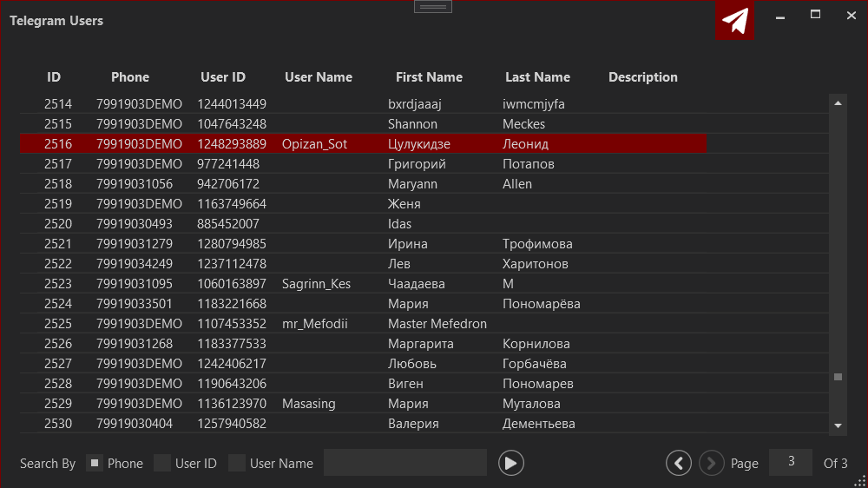Click last name Пономарёва
Screen dimensions: 868x488
coord(541,304)
